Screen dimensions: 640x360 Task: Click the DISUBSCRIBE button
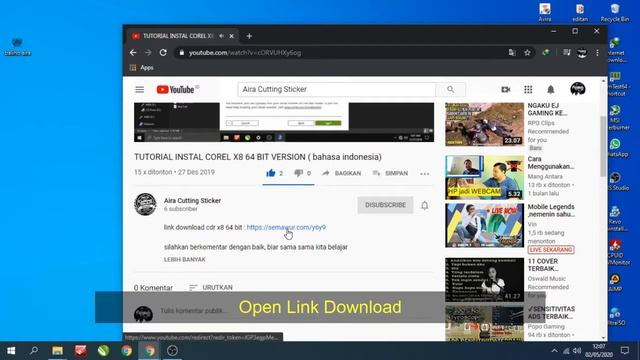pyautogui.click(x=385, y=205)
